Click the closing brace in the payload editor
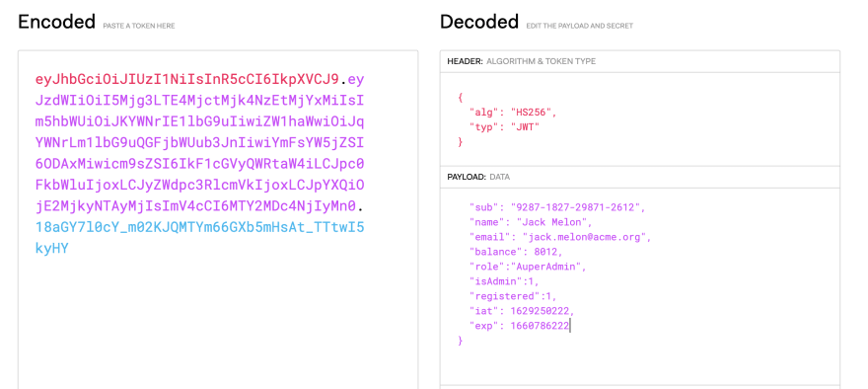Screen dimensions: 868x389 click(460, 341)
